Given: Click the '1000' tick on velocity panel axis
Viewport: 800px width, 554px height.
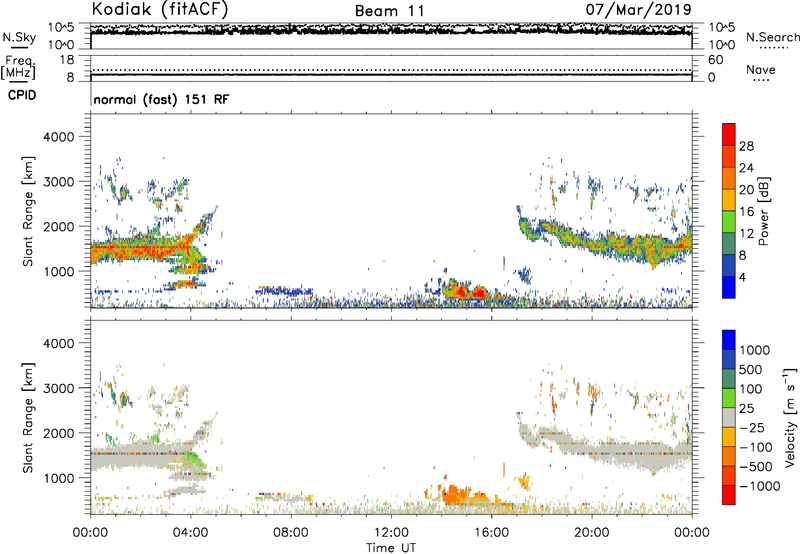Looking at the screenshot, I should pyautogui.click(x=59, y=478).
